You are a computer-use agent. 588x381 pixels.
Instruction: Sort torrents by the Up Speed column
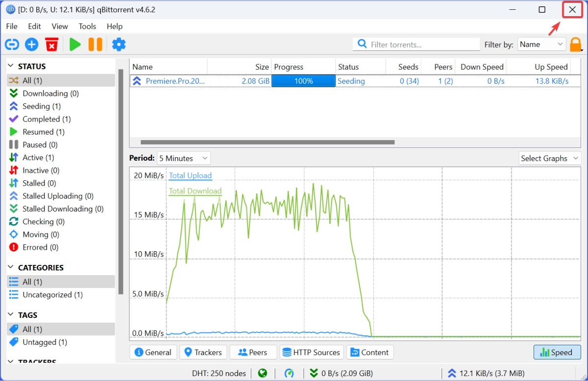tap(539, 67)
